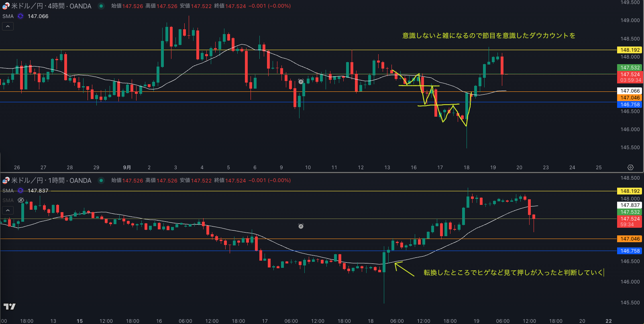The width and height of the screenshot is (644, 324).
Task: Click the USD/JPY flag icon on the 1時間 chart
Action: pyautogui.click(x=6, y=180)
